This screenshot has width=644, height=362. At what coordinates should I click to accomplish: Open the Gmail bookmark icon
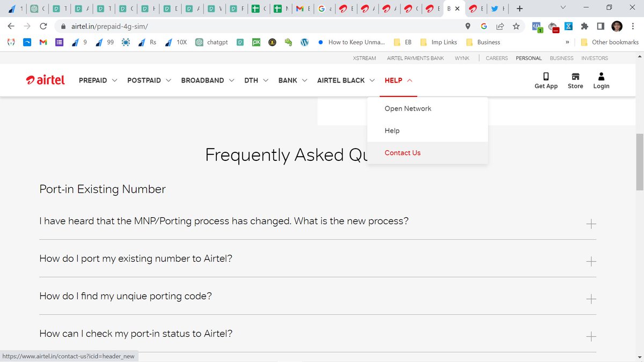[43, 42]
